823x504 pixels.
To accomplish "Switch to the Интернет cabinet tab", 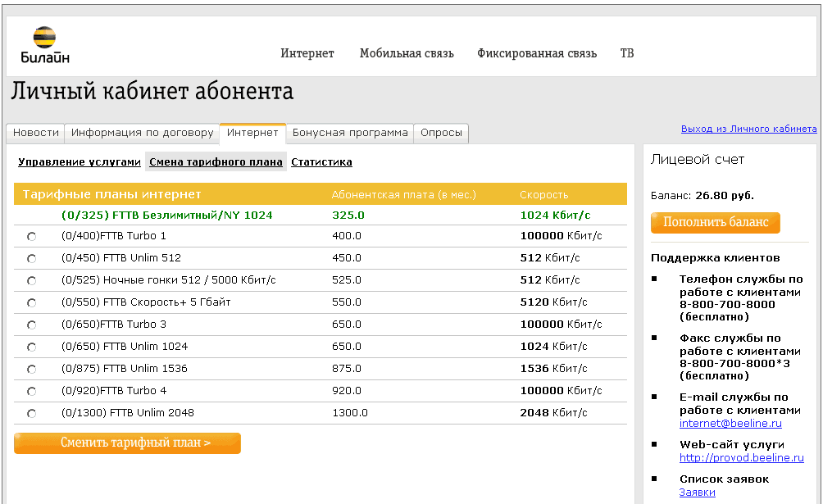I will coord(252,133).
